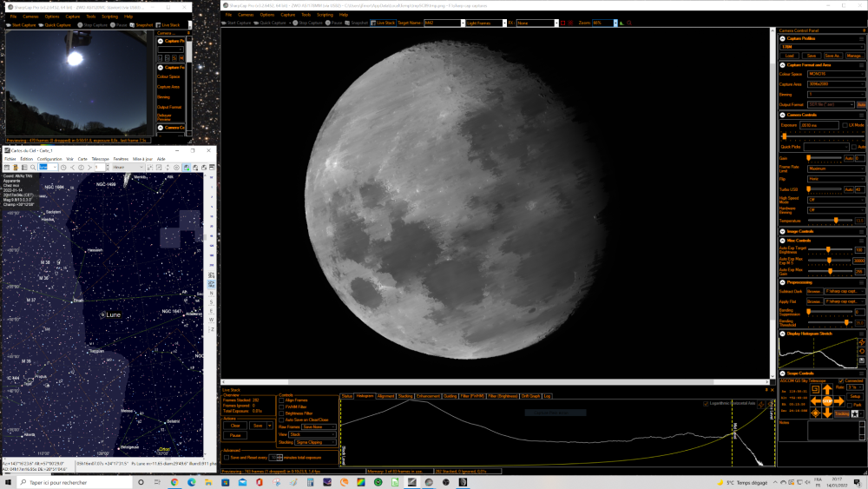The image size is (868, 489).
Task: Click the E direction button in the Cartes du Ciel sidebar
Action: pyautogui.click(x=212, y=311)
